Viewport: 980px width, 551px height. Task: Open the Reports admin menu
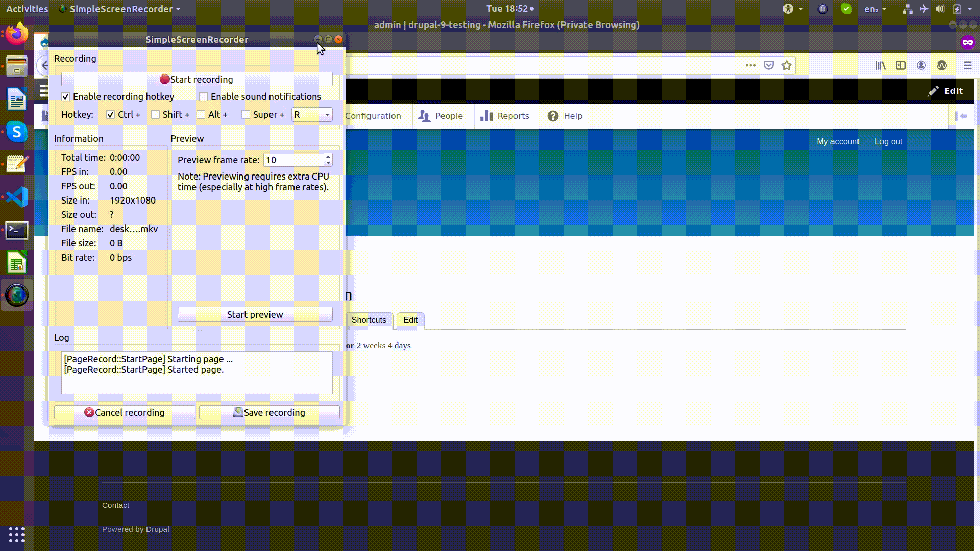click(x=505, y=116)
